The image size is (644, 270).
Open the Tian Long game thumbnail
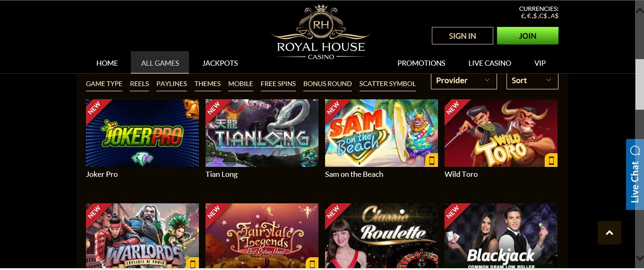[x=262, y=133]
